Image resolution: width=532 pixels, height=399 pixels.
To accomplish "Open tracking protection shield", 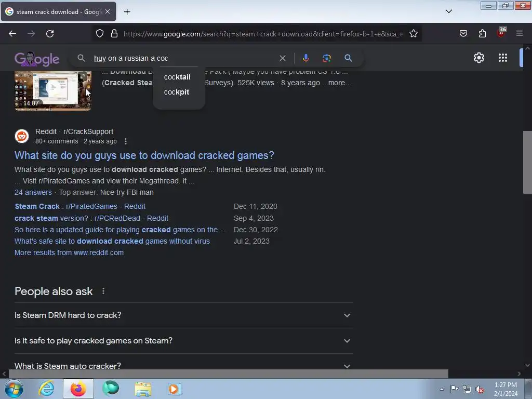I will pyautogui.click(x=99, y=34).
